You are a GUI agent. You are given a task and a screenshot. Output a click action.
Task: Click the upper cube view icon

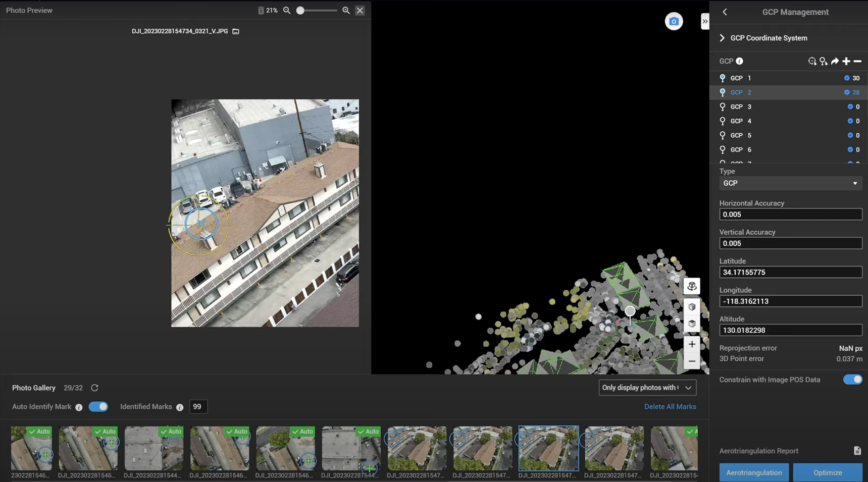point(692,307)
